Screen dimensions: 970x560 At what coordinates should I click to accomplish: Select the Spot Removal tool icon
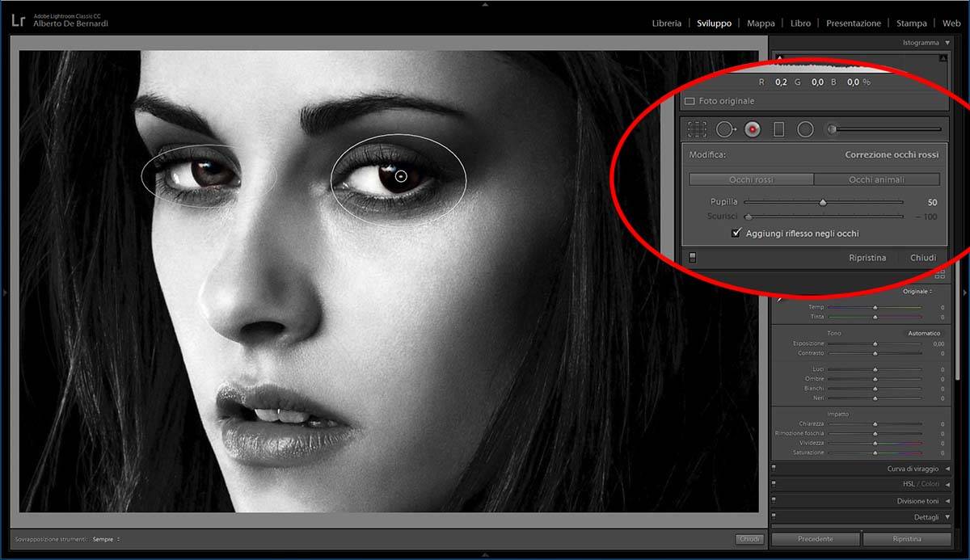725,129
